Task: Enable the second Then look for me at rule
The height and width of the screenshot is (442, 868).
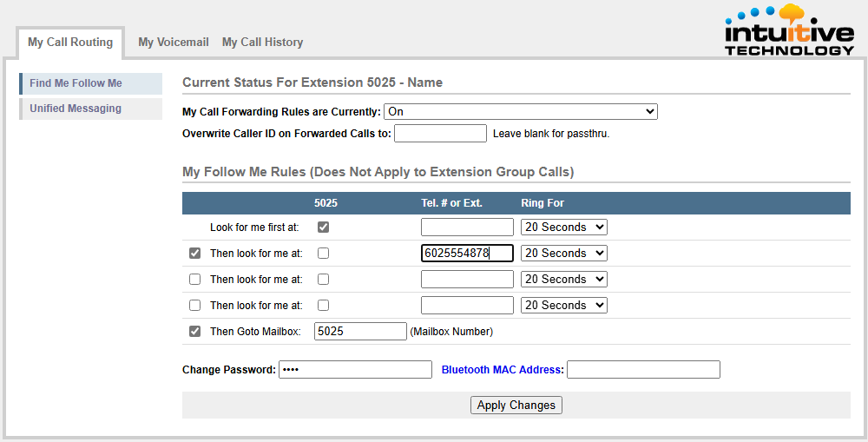Action: (x=194, y=279)
